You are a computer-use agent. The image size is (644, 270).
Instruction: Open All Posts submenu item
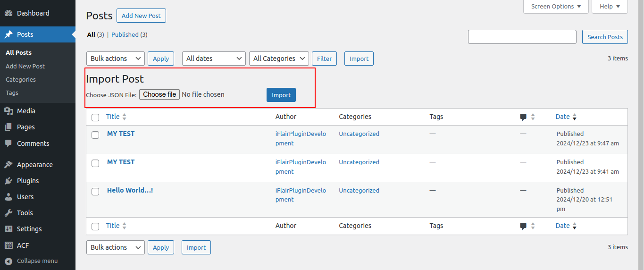(x=19, y=52)
